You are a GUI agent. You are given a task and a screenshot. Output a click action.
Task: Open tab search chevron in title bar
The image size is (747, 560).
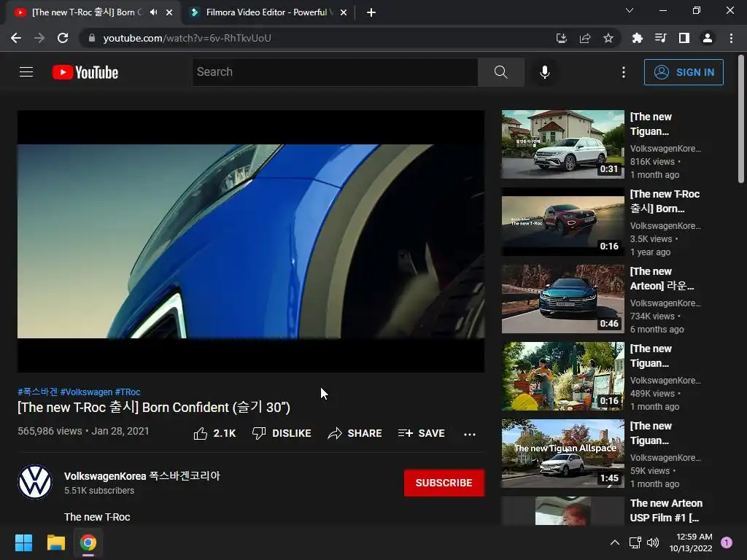coord(630,10)
